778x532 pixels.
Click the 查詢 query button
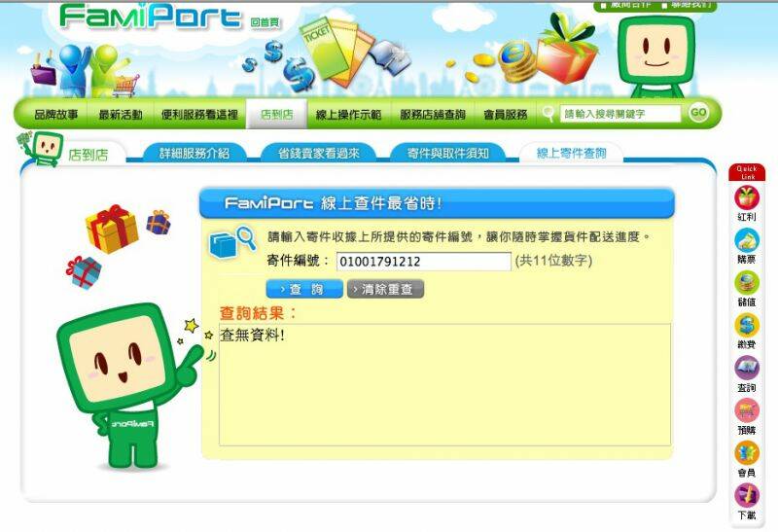(303, 290)
